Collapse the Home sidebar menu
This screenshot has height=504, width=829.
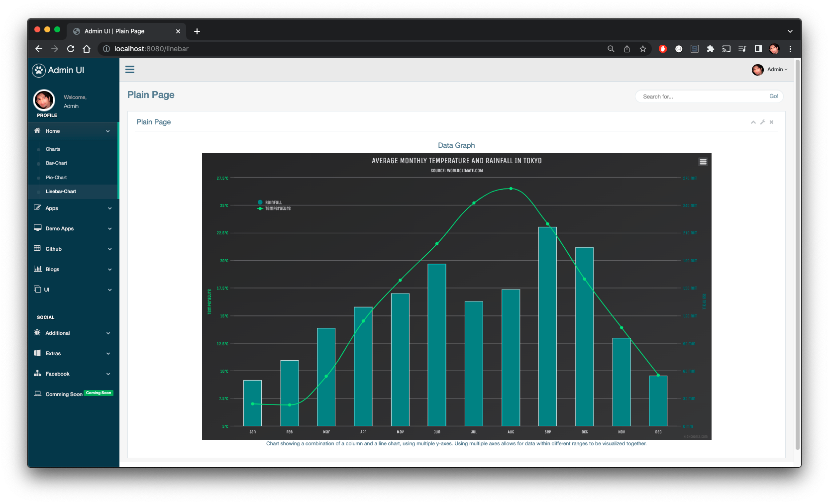(73, 131)
